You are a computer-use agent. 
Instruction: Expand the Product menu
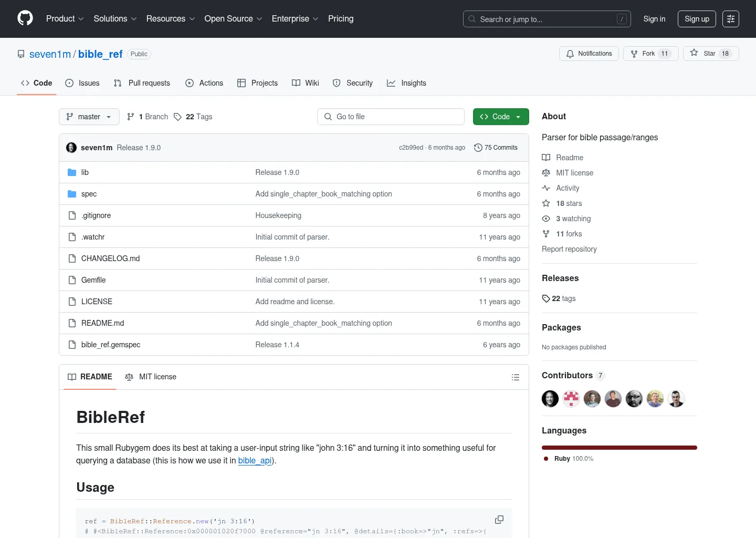point(65,18)
